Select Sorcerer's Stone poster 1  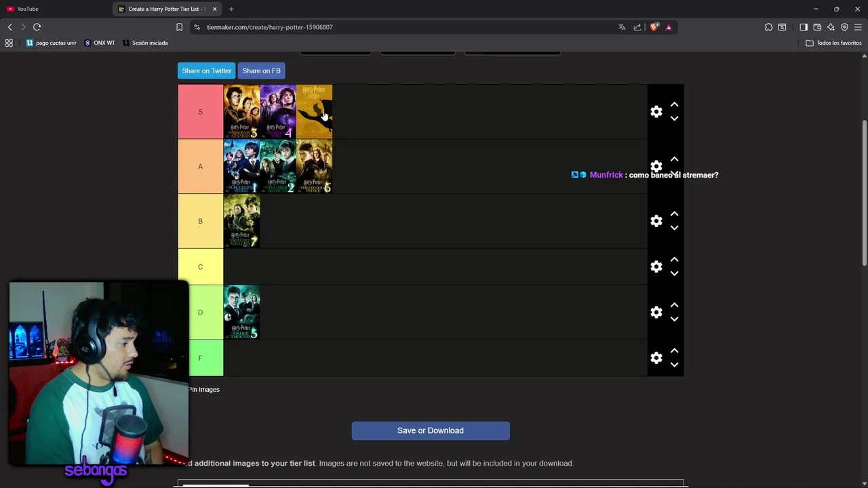pos(241,167)
